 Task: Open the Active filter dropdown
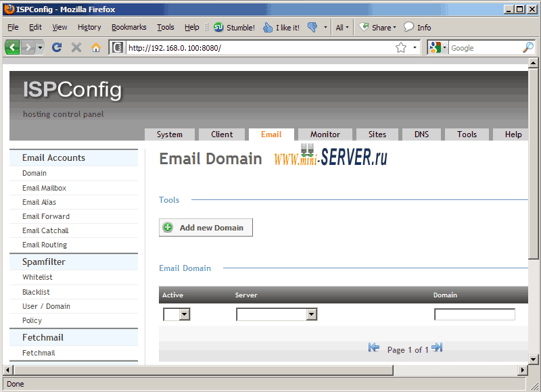[x=177, y=314]
